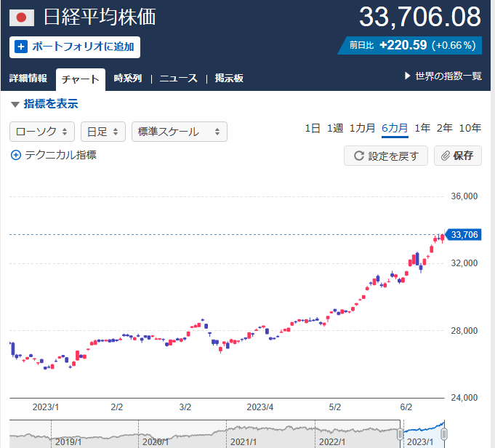Select the 1年 time range

pos(422,128)
